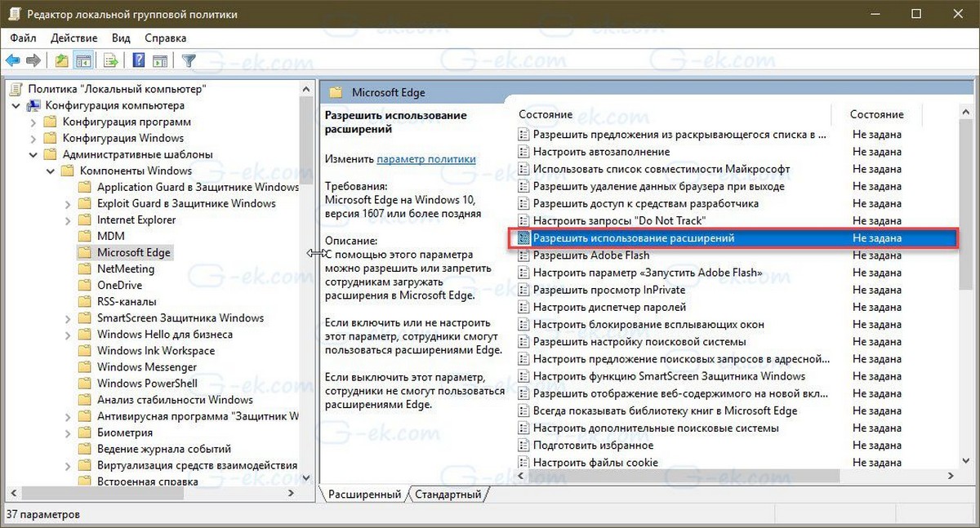
Task: Go back with the blue back arrow
Action: 13,60
